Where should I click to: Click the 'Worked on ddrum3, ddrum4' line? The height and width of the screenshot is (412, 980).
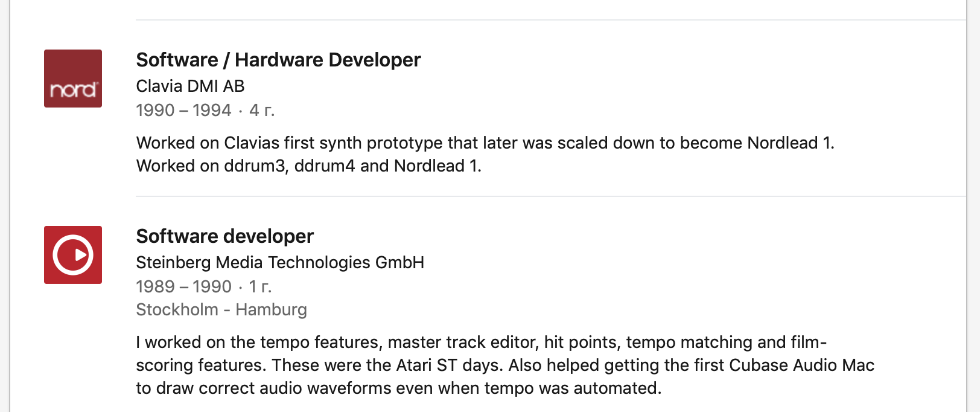click(309, 166)
